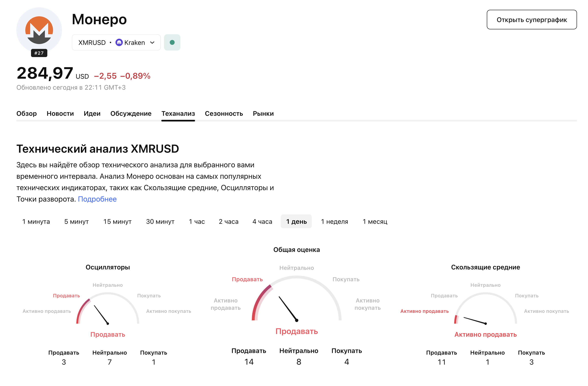Click the chevron arrow next to Kraken
The width and height of the screenshot is (588, 386).
coord(152,42)
